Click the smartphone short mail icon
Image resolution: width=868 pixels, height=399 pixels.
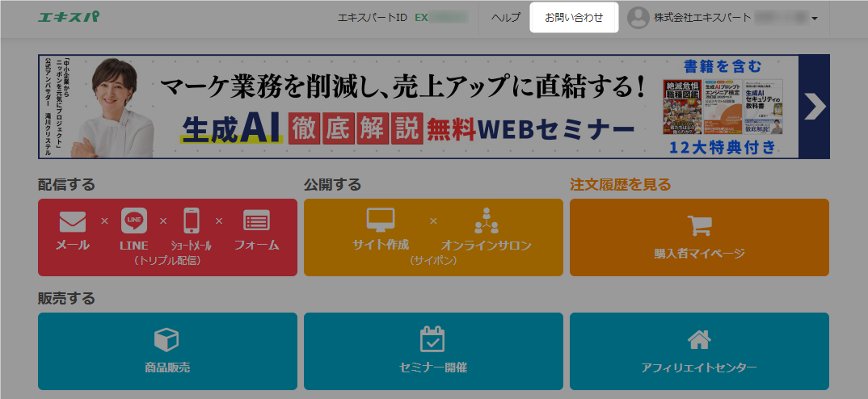[x=191, y=220]
